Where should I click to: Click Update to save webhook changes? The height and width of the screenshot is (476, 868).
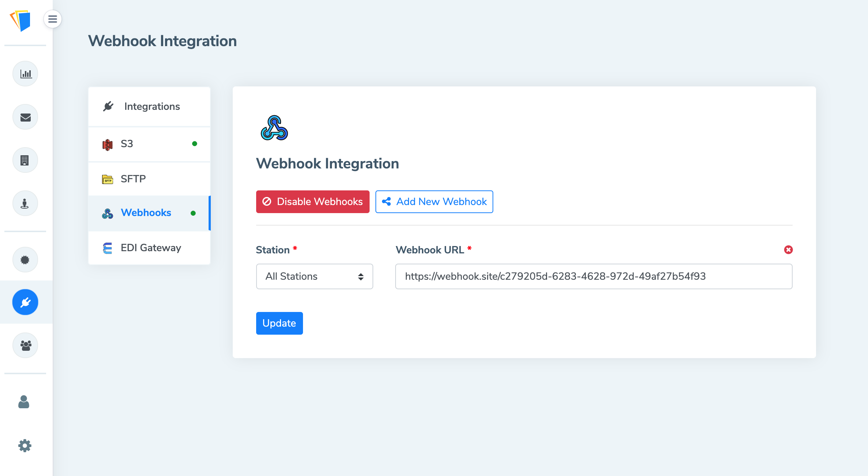tap(279, 323)
